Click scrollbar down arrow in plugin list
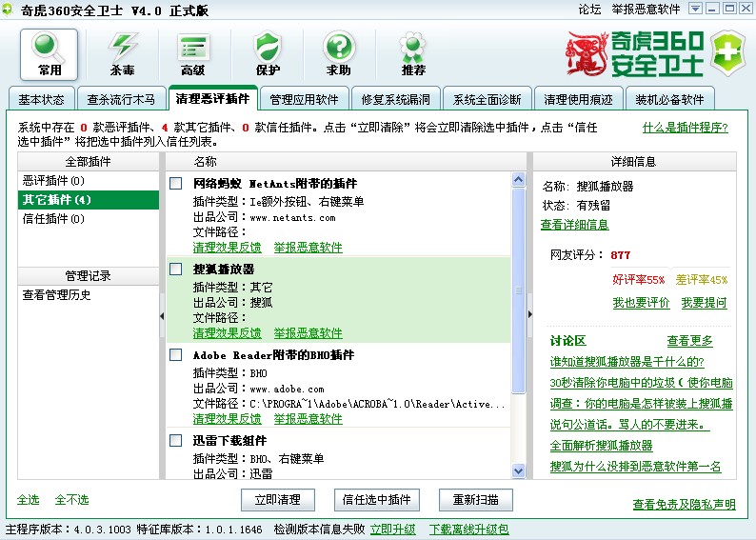Screen dimensions: 756x540 pyautogui.click(x=518, y=470)
